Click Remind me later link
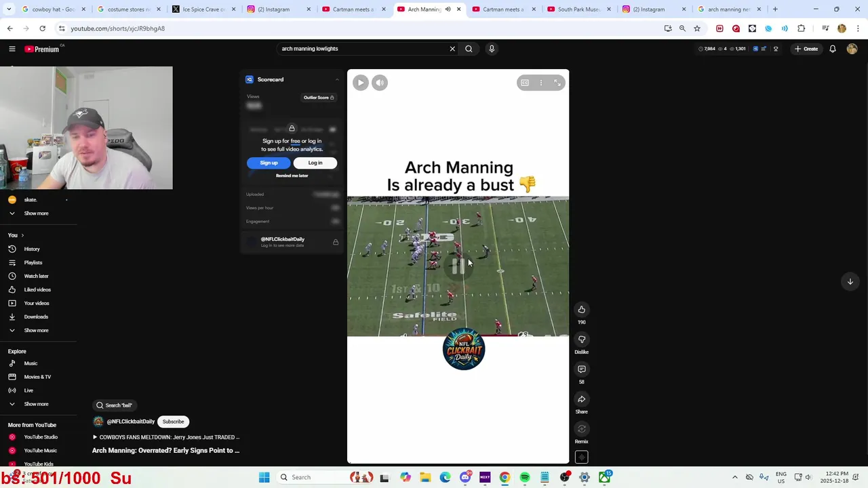This screenshot has height=488, width=868. pyautogui.click(x=292, y=176)
